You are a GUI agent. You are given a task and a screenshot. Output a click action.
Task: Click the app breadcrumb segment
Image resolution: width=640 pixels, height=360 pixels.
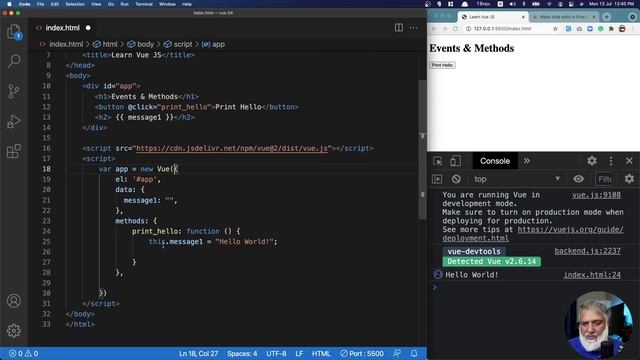click(213, 44)
